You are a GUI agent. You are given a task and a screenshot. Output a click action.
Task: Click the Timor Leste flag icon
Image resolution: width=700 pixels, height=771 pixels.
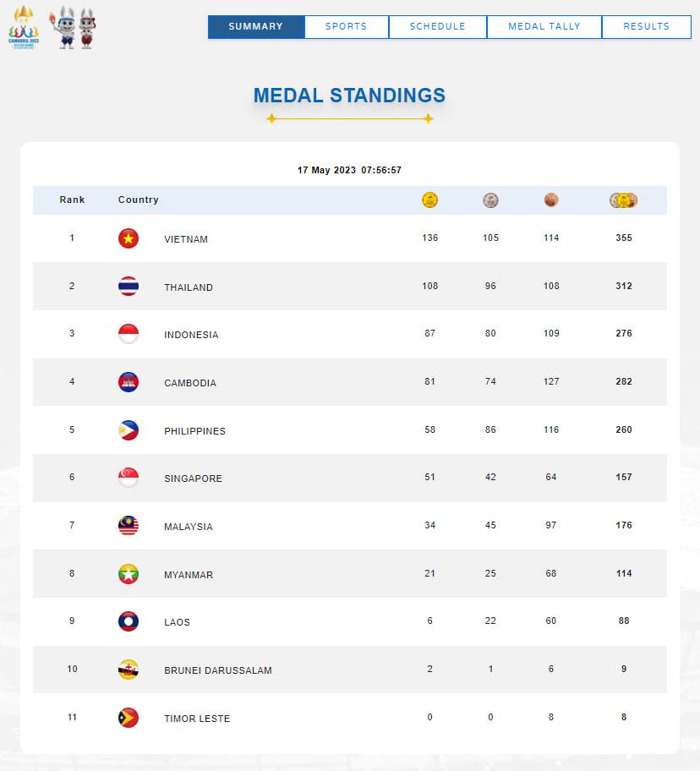tap(129, 718)
